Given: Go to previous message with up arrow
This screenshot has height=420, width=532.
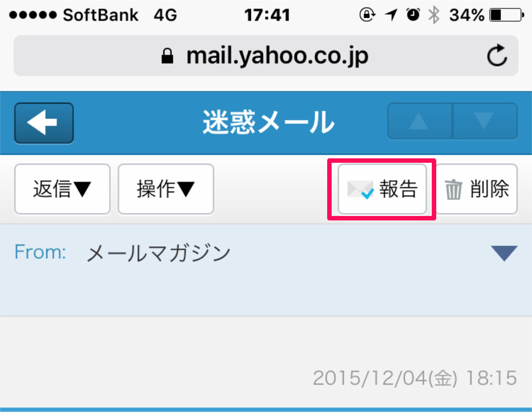Looking at the screenshot, I should (x=419, y=121).
